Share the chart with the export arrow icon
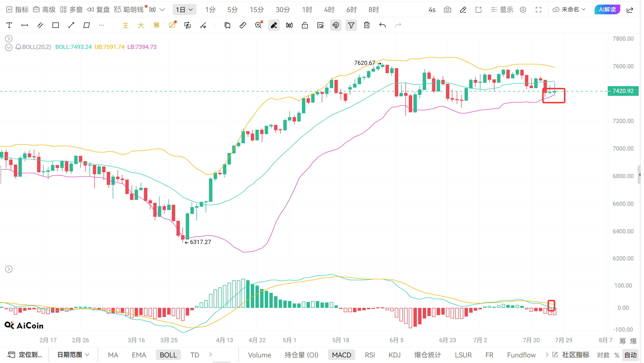The height and width of the screenshot is (363, 644). [x=630, y=10]
